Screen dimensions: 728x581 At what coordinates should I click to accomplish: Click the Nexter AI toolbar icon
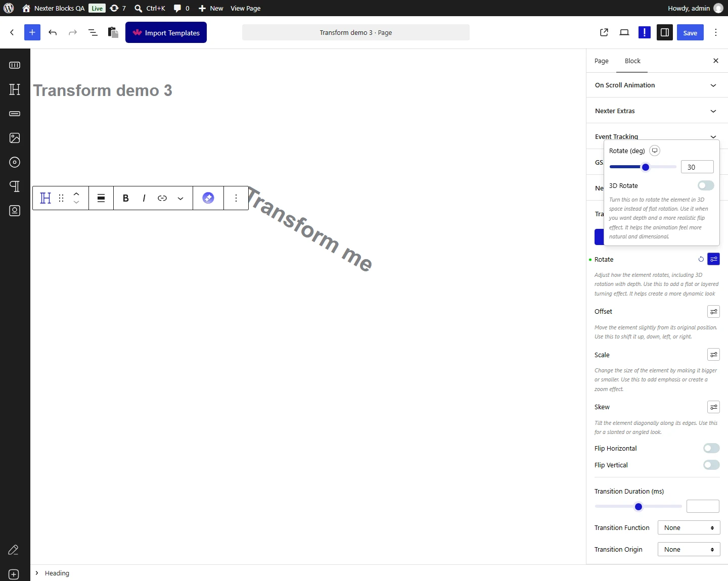click(x=208, y=198)
